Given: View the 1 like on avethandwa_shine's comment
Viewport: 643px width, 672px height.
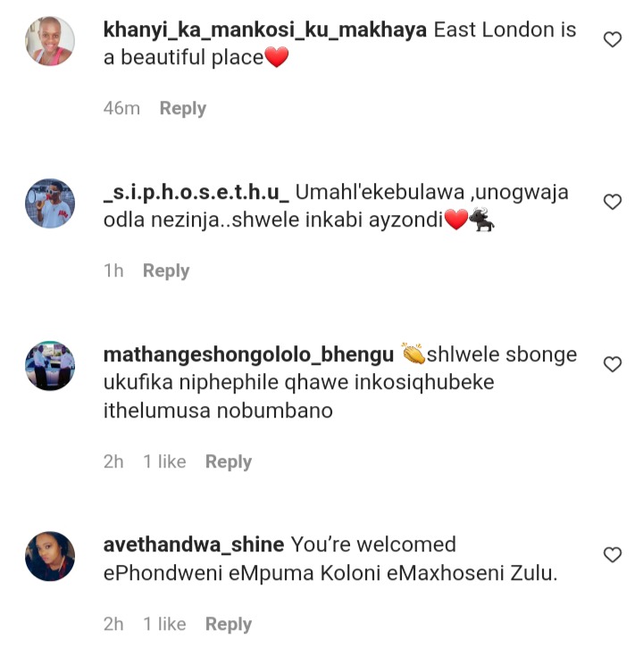Looking at the screenshot, I should click(164, 624).
